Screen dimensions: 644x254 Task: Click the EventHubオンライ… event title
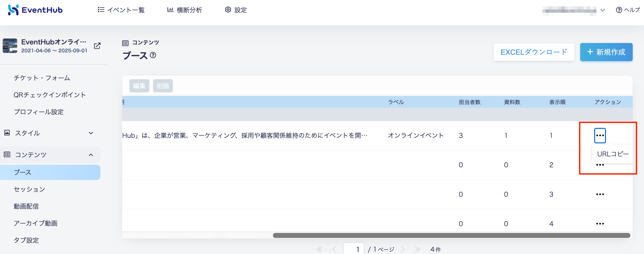pos(54,42)
